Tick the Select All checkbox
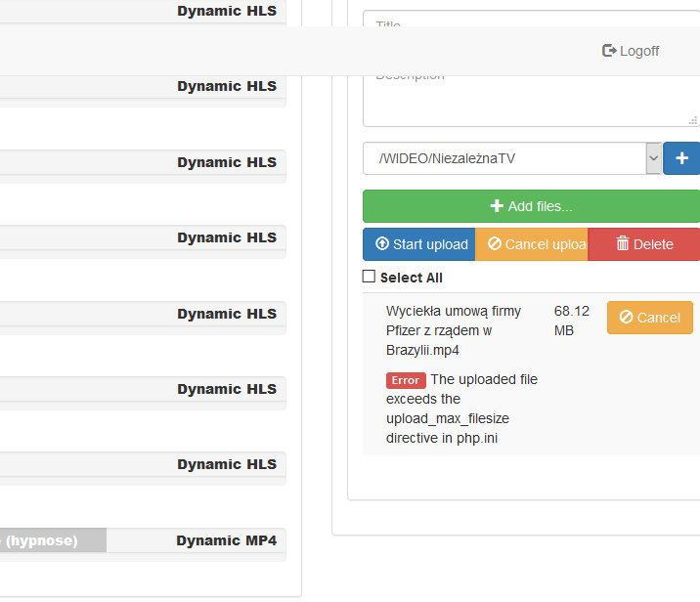 (x=369, y=277)
